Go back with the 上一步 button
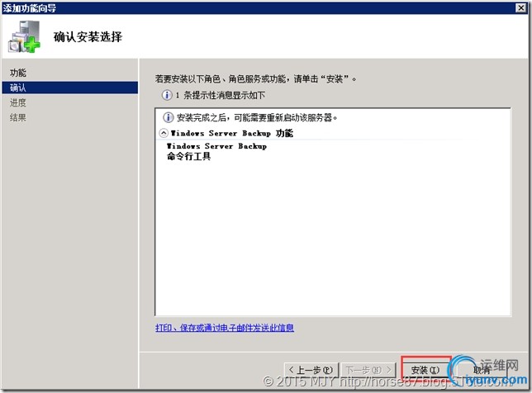532x393 pixels. [x=311, y=370]
